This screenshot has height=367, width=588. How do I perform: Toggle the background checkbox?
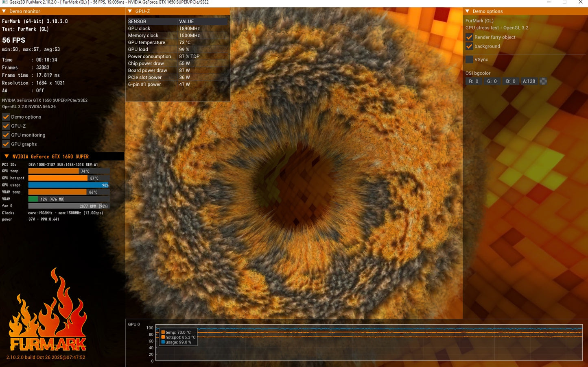(x=469, y=46)
